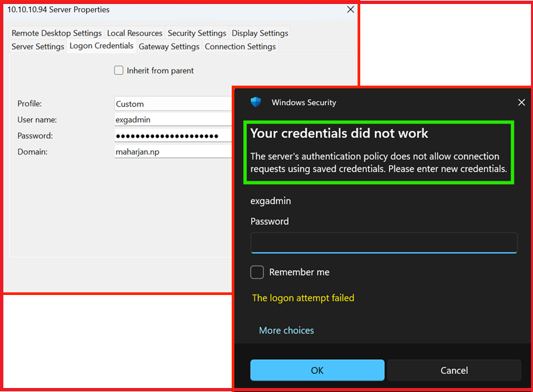Select Logon Credentials tab
The width and height of the screenshot is (533, 392).
click(101, 45)
